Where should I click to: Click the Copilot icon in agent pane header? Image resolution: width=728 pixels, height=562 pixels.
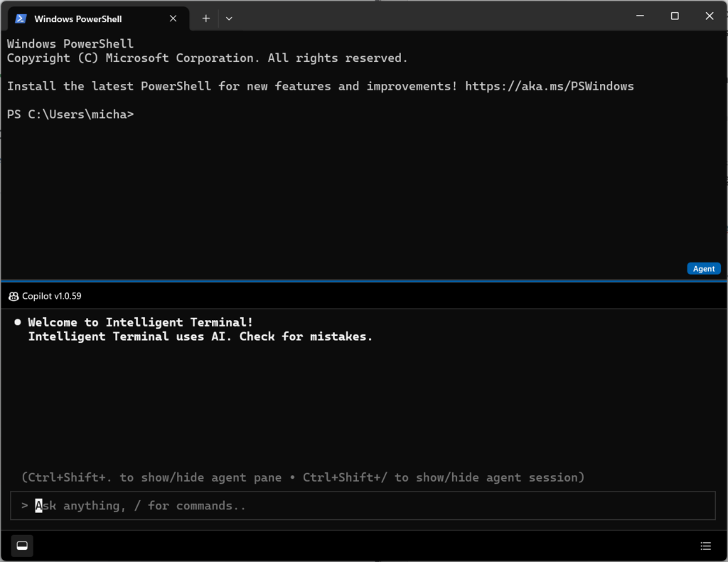(x=14, y=297)
